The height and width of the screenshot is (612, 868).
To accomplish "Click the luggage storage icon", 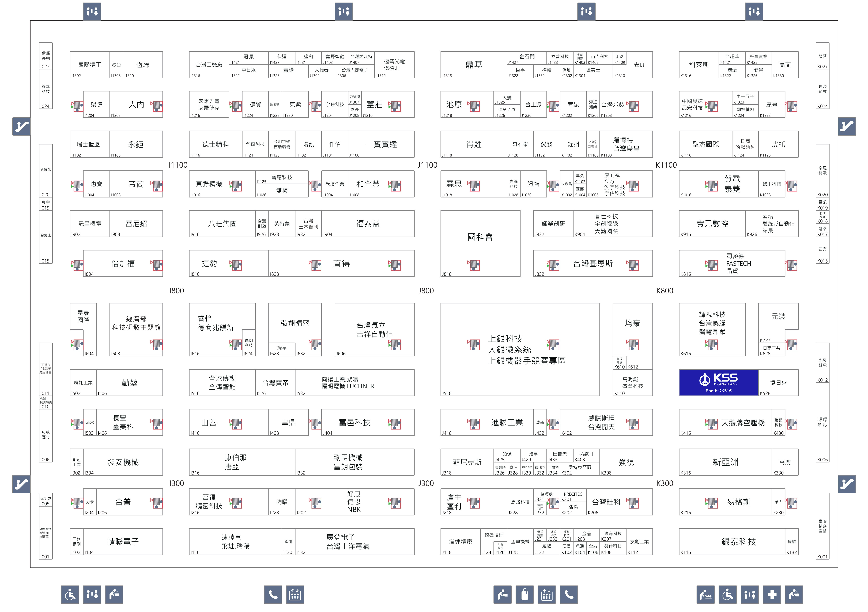I will click(525, 595).
